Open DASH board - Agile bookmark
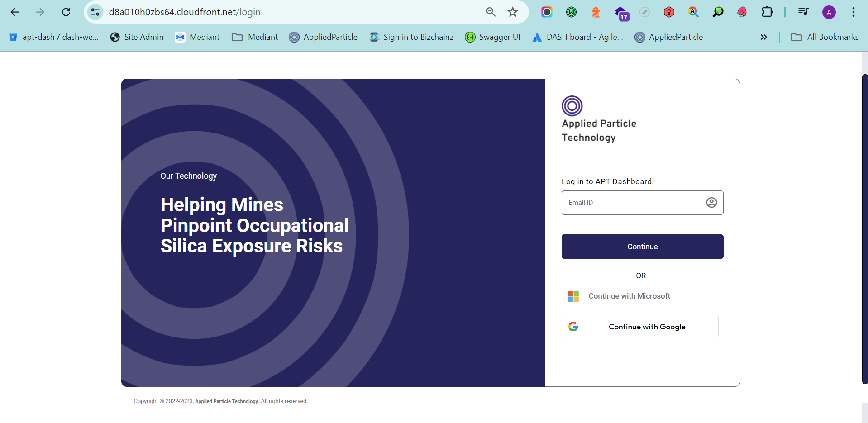The image size is (868, 423). click(578, 37)
